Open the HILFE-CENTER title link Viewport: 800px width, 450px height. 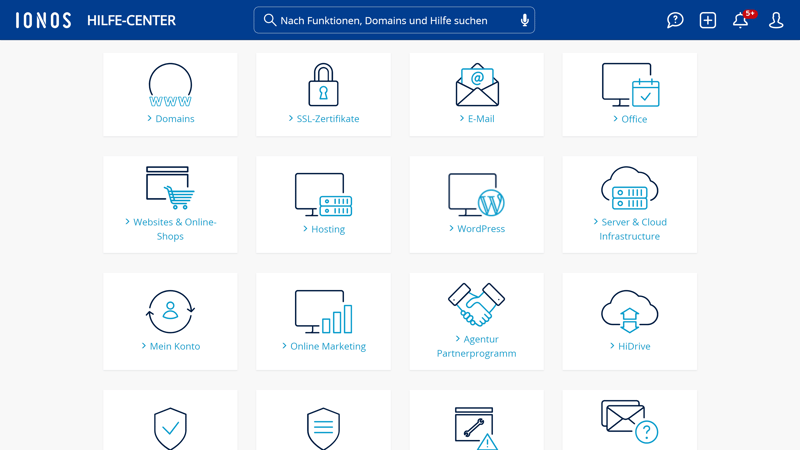(131, 20)
